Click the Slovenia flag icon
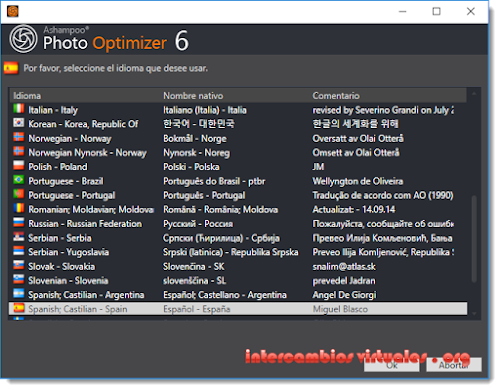500x390 pixels. (x=19, y=279)
